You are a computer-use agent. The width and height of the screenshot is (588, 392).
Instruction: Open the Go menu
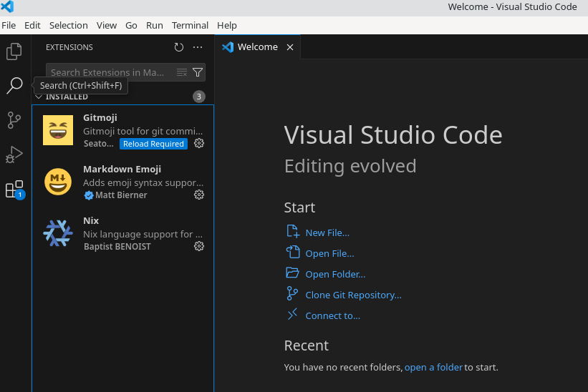[131, 26]
